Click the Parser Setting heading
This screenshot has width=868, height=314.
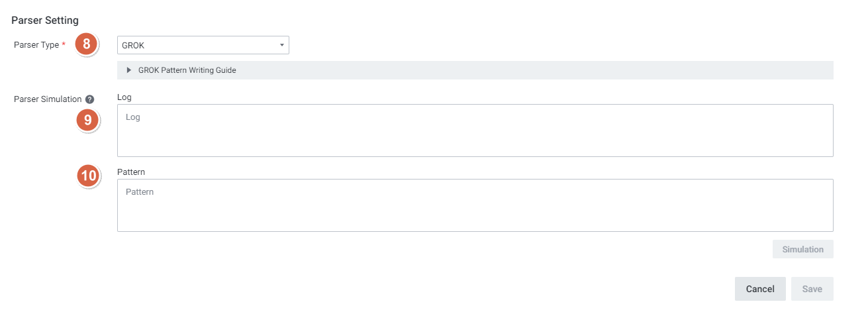(x=45, y=21)
